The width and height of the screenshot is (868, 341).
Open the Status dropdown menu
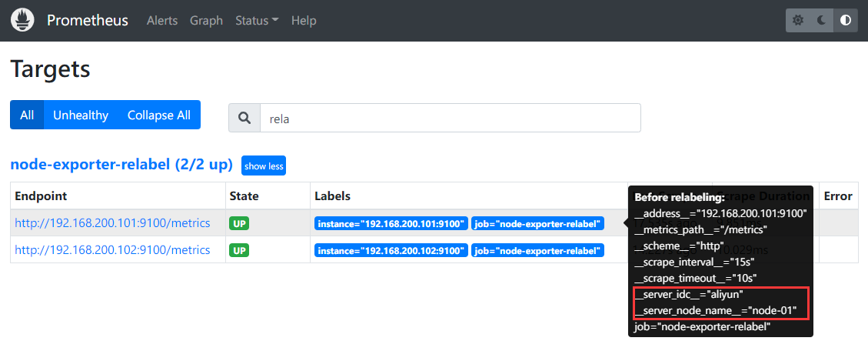coord(257,21)
